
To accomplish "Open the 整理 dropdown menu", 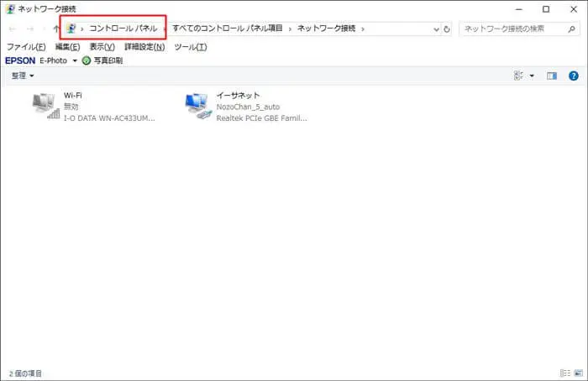I will (x=23, y=76).
